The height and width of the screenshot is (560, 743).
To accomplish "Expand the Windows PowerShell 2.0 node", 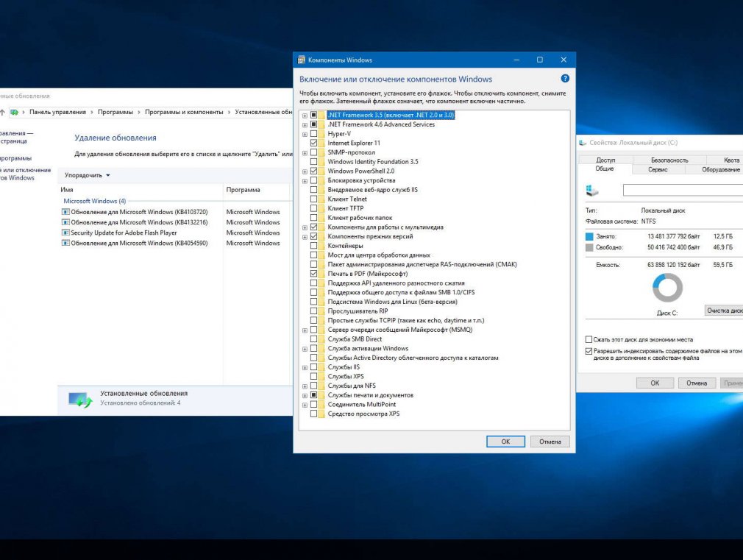I will pyautogui.click(x=305, y=171).
